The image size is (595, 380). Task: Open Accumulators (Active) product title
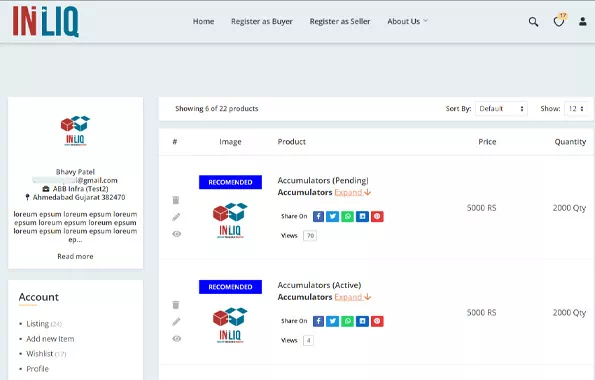point(319,285)
